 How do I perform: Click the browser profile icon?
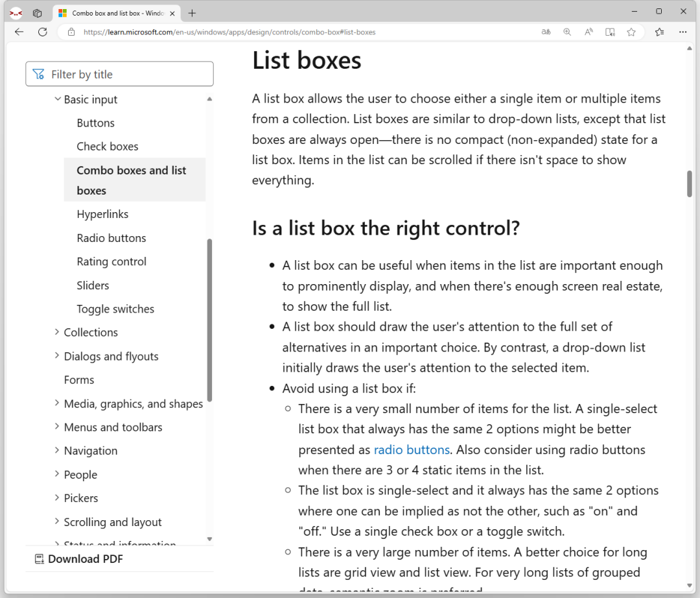pos(16,13)
